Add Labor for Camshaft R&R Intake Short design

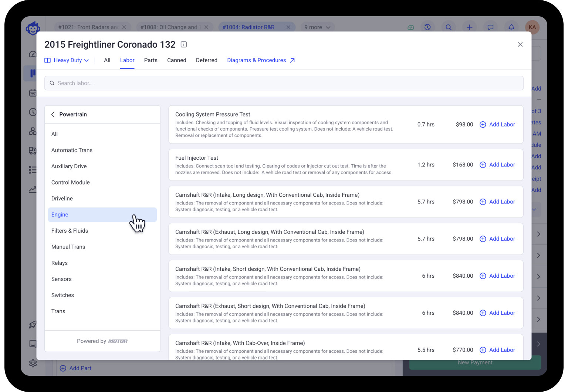[x=497, y=276]
